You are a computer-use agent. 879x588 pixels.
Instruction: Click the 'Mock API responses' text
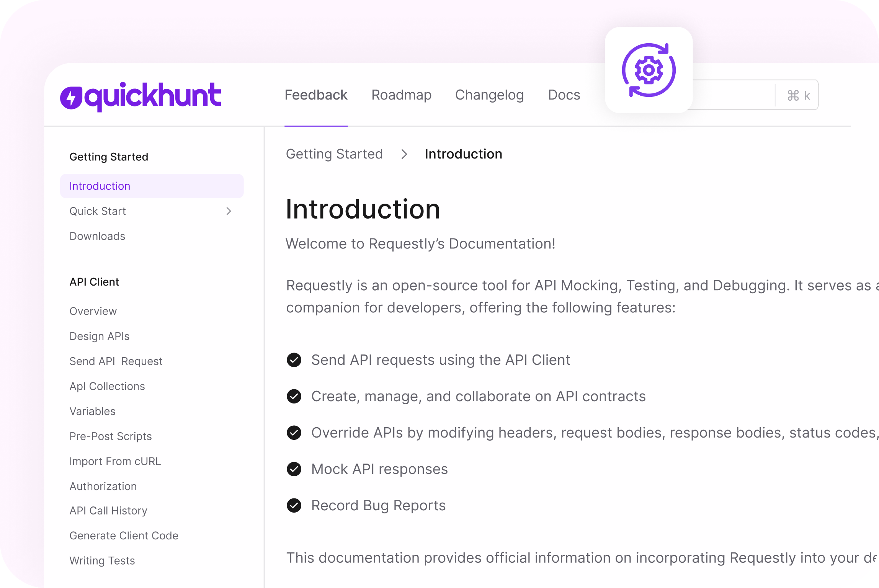(x=379, y=469)
